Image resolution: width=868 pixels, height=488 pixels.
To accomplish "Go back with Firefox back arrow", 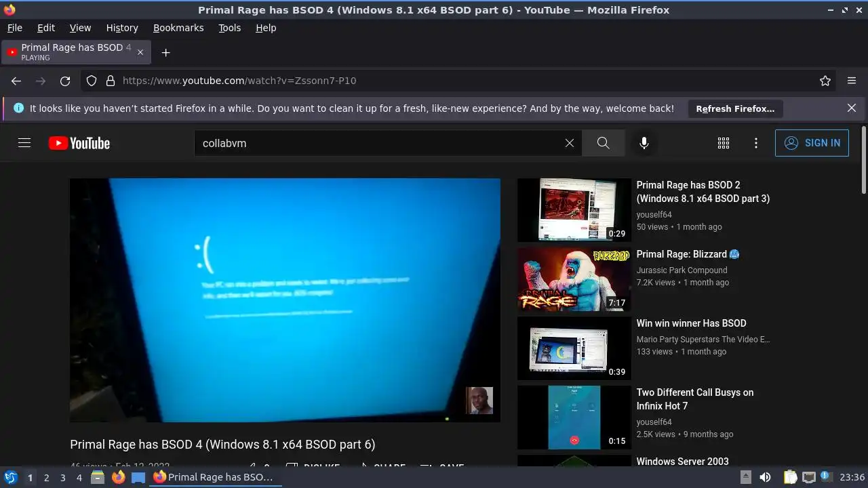I will point(16,81).
